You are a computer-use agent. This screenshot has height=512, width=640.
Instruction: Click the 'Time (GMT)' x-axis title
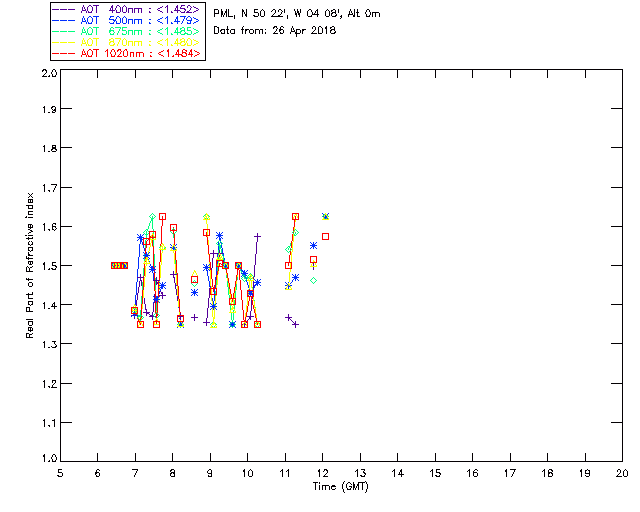coord(340,487)
